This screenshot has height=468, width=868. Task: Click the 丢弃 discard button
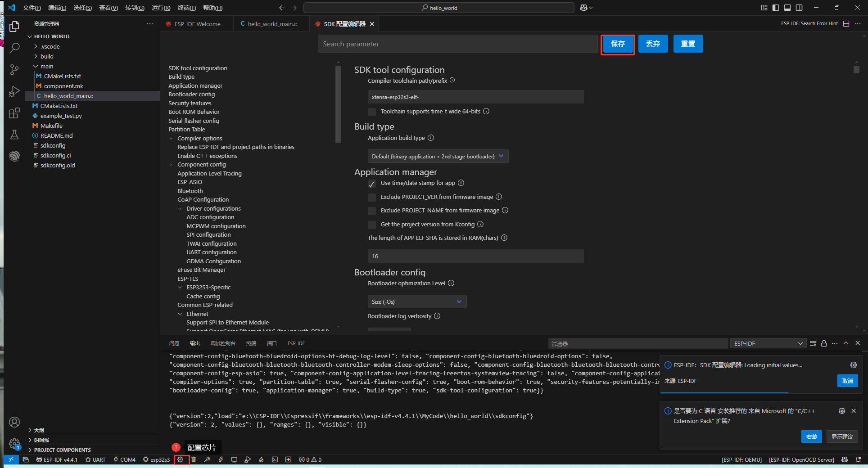click(653, 44)
